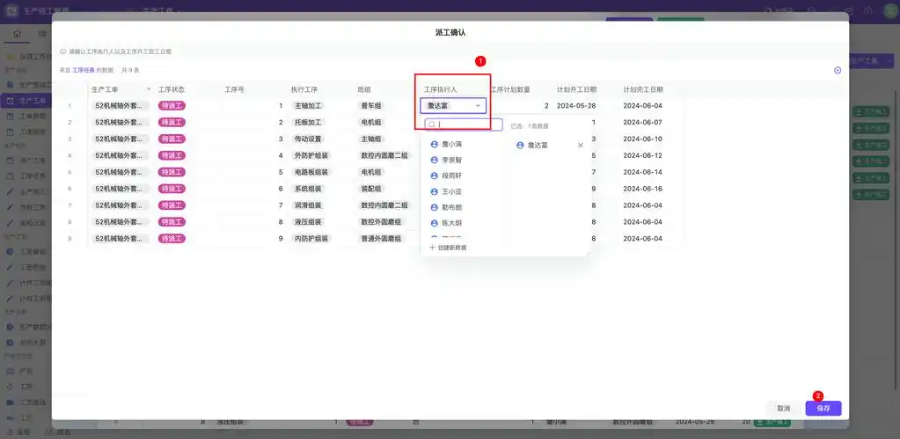Select 勒布朗 from the executor list

(452, 208)
